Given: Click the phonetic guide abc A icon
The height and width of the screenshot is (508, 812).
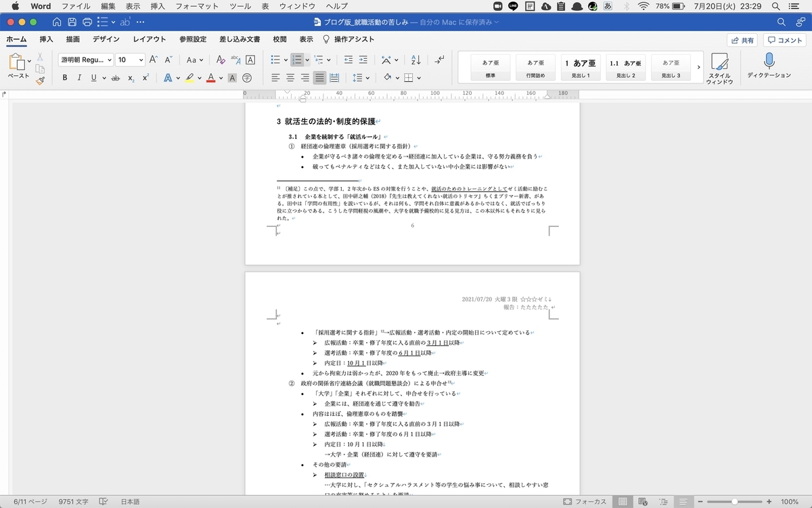Looking at the screenshot, I should [x=235, y=60].
